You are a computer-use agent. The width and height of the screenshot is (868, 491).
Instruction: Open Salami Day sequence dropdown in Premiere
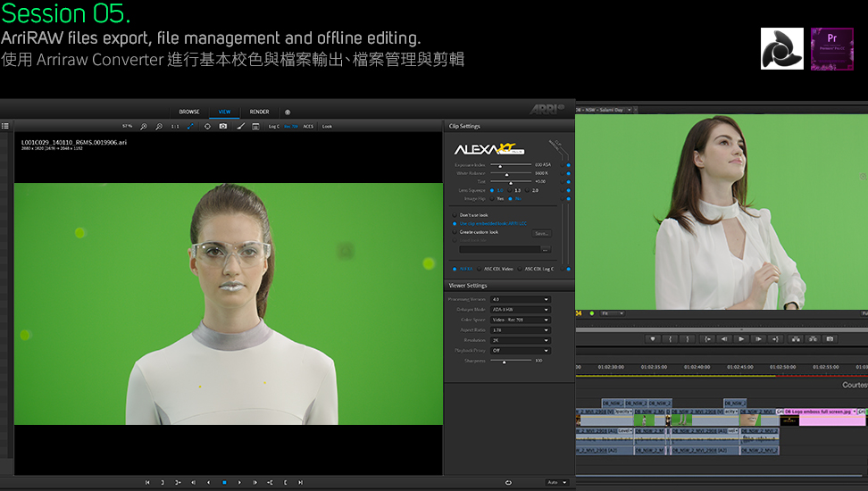630,110
